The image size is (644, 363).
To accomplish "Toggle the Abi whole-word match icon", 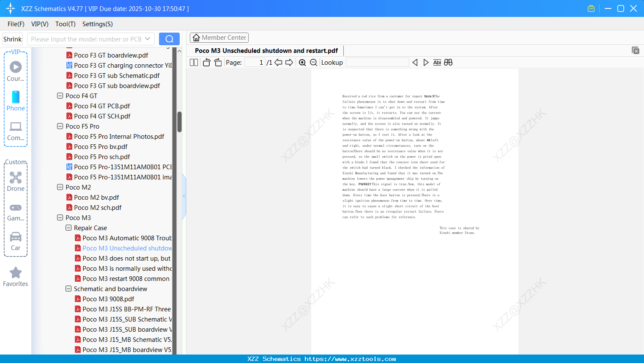I will pyautogui.click(x=437, y=63).
